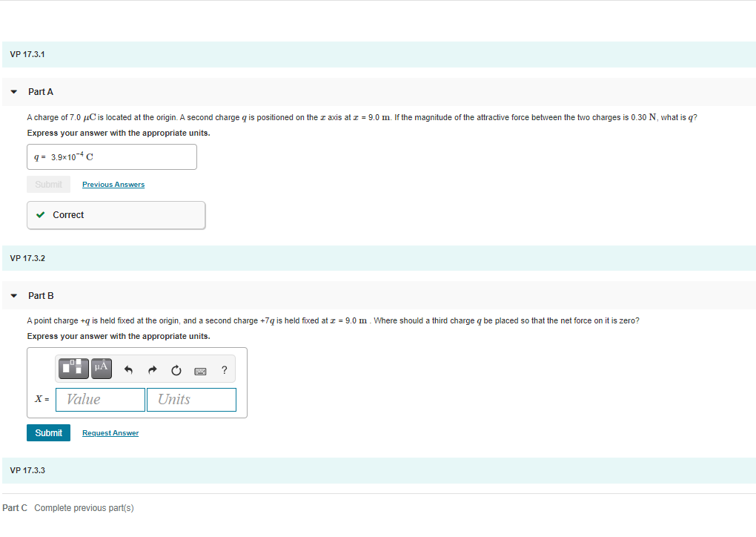Redo entry in answer box
Viewport: 756px width, 537px height.
[153, 370]
